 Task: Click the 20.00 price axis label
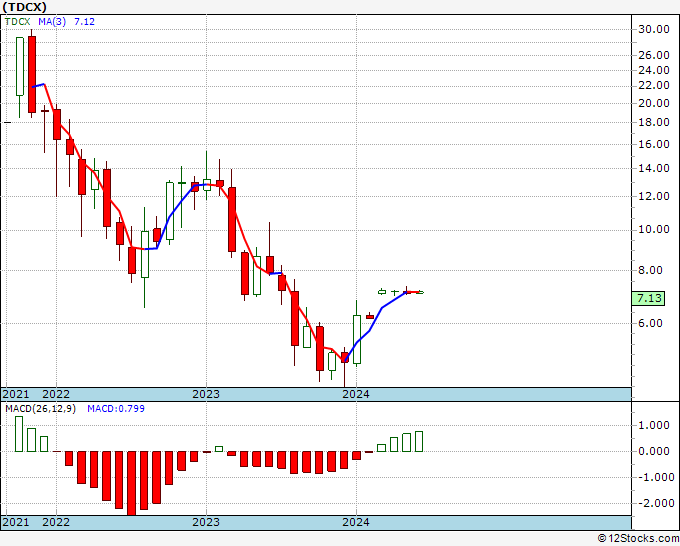pyautogui.click(x=654, y=103)
